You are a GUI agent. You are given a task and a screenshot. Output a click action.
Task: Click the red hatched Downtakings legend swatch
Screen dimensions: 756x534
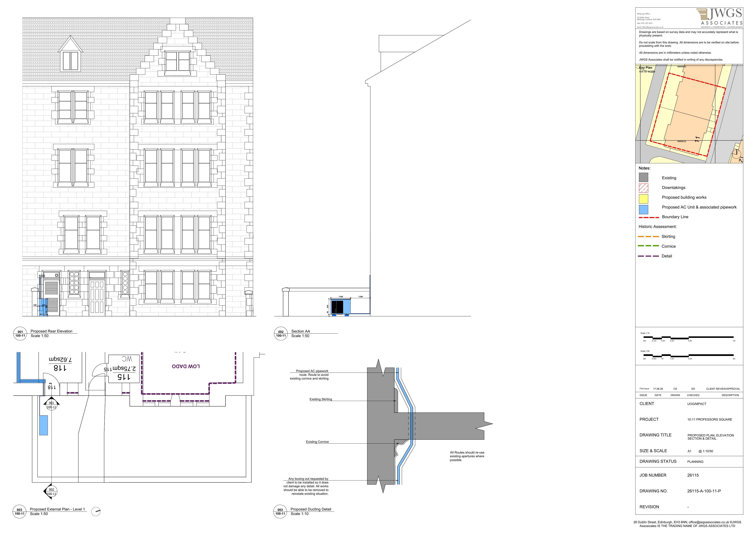(643, 188)
